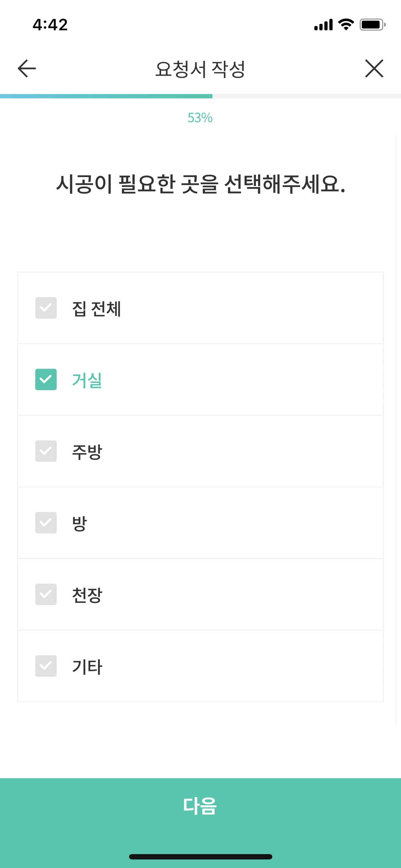This screenshot has height=868, width=401.
Task: Tap the 53% progress indicator
Action: (x=200, y=118)
